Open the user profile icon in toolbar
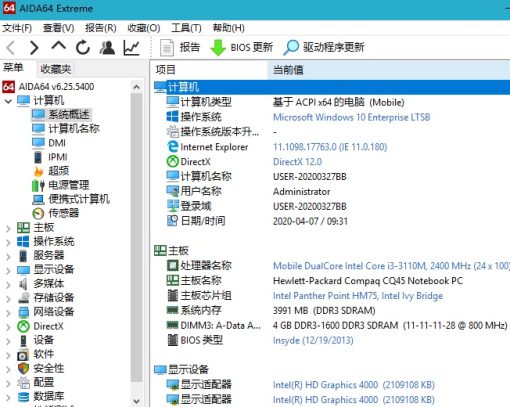 107,48
